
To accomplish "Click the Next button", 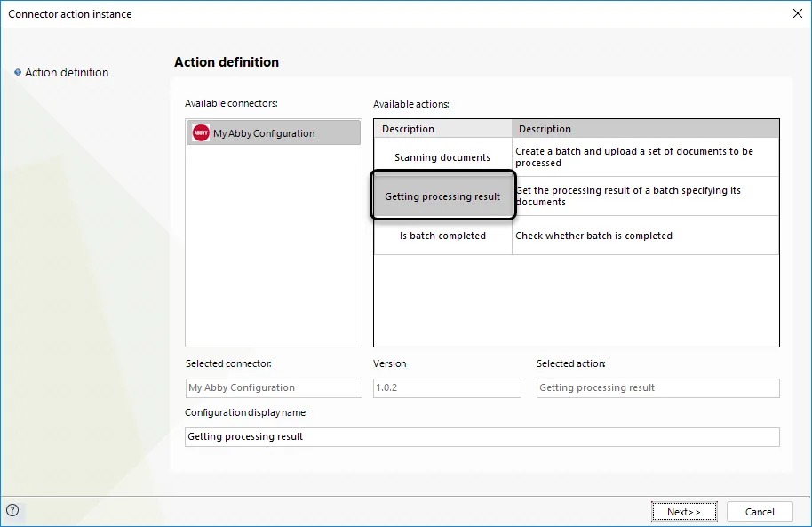I will 684,512.
